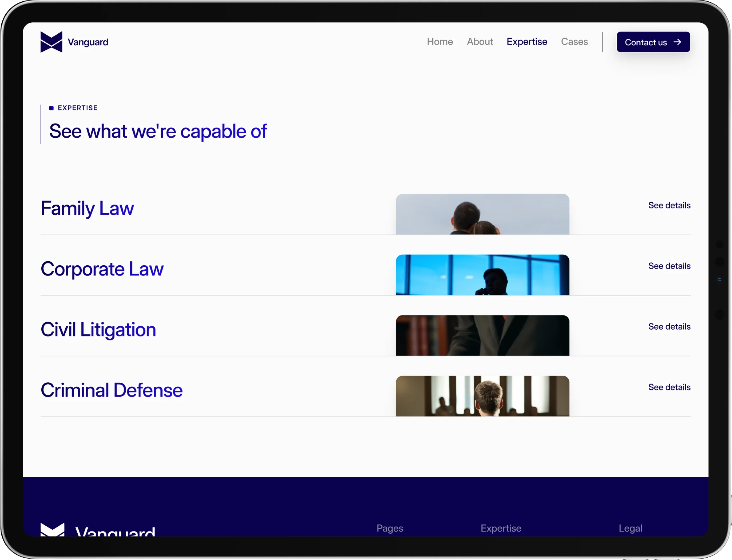Open the Cases nav link

tap(574, 42)
